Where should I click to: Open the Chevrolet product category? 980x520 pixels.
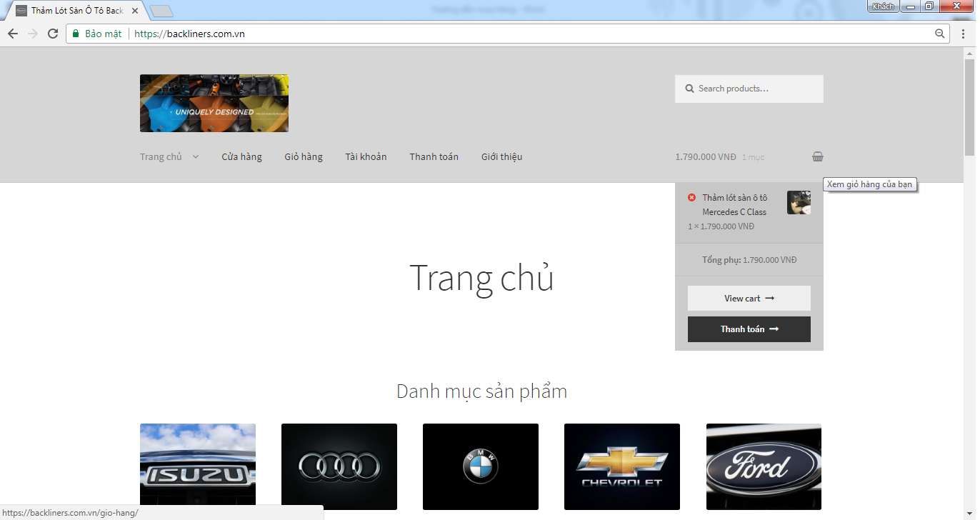tap(622, 466)
